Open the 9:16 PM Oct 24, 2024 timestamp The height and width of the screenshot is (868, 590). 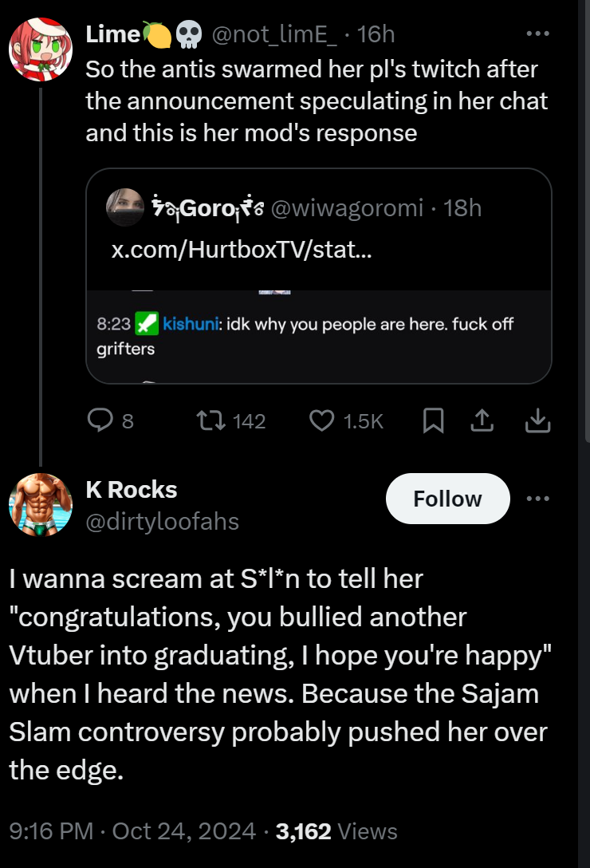click(133, 831)
